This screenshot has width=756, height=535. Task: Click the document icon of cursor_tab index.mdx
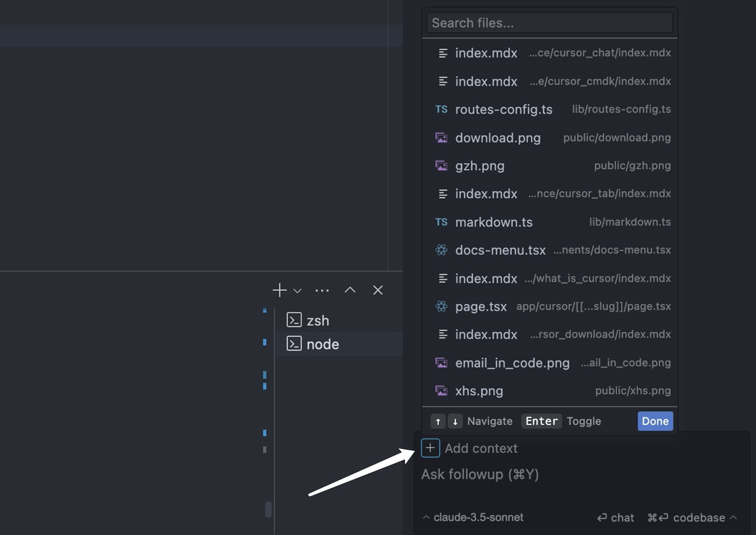(x=443, y=194)
